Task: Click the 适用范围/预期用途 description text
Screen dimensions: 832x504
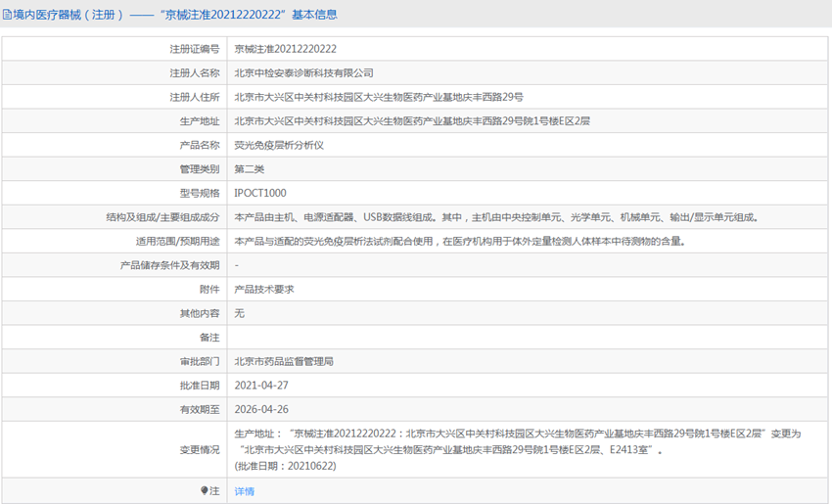Action: coord(461,242)
